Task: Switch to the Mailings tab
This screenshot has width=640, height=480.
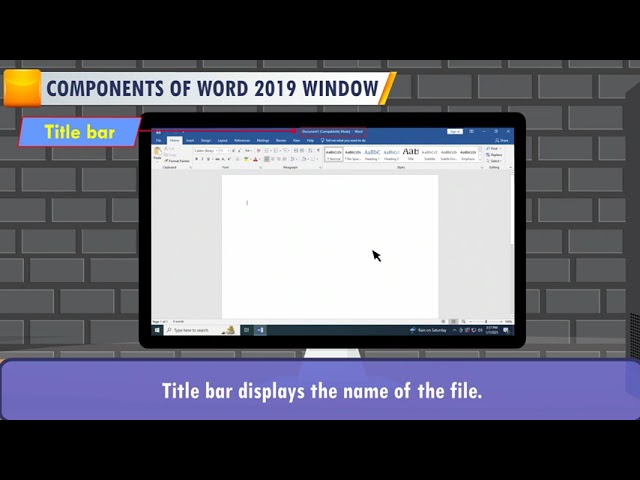Action: click(x=262, y=140)
